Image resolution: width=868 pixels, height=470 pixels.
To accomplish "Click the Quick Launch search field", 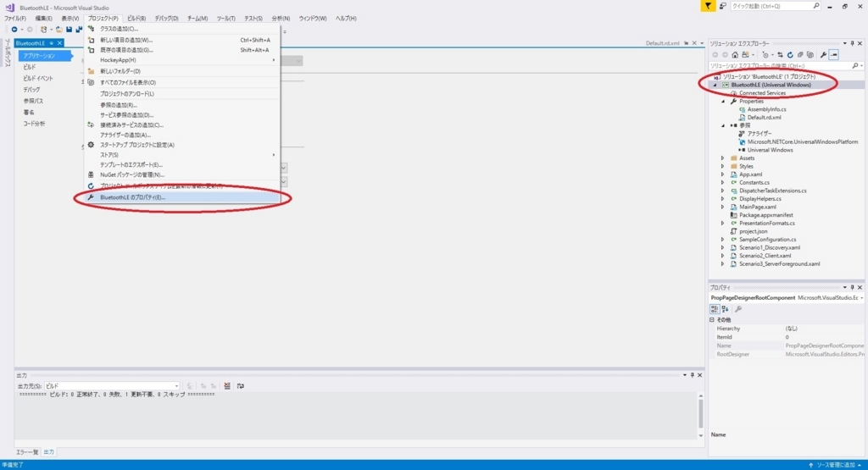I will [775, 6].
